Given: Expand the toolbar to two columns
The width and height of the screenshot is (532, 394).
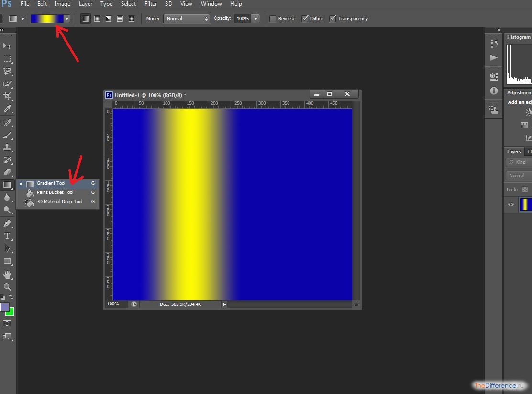Looking at the screenshot, I should pos(2,30).
